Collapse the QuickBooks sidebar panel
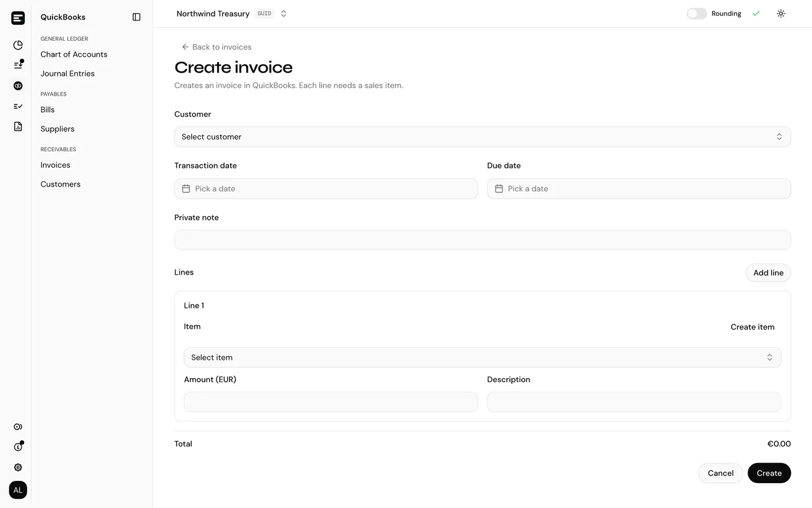Screen dimensions: 812x508 136,17
